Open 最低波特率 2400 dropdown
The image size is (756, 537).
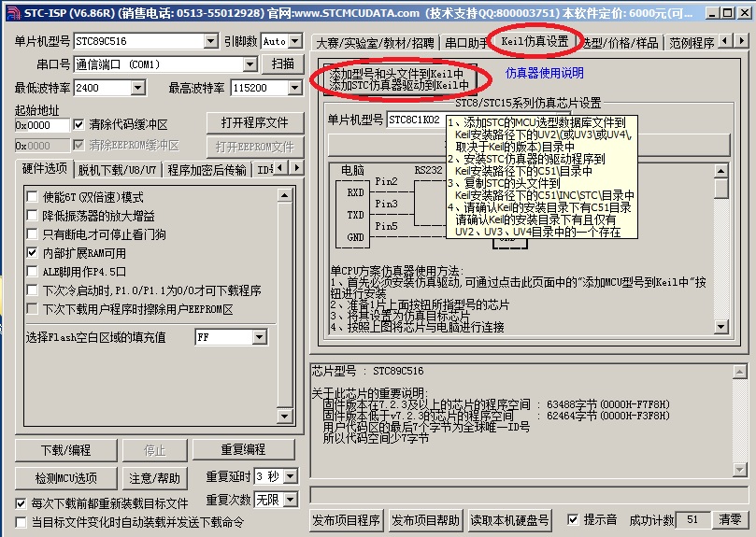[x=137, y=88]
